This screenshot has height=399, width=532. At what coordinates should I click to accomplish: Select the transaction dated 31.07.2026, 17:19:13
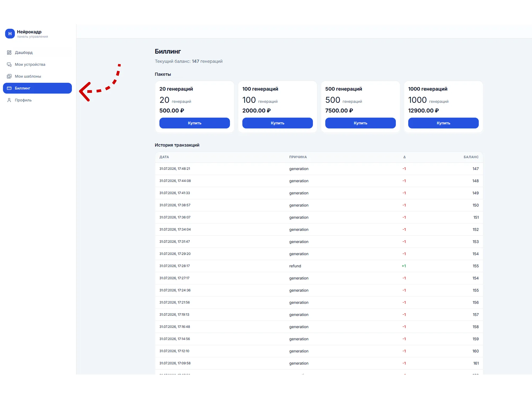(x=319, y=315)
